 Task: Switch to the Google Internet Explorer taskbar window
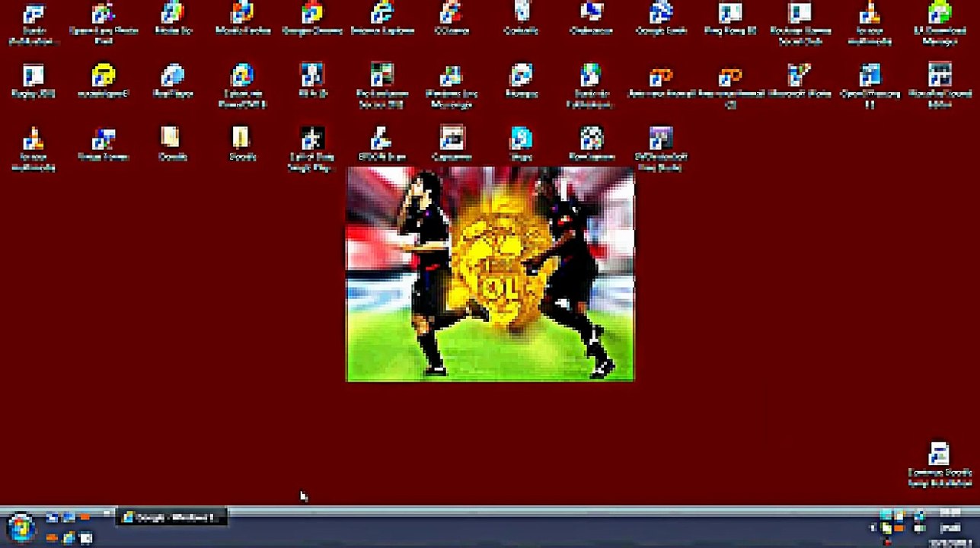171,518
